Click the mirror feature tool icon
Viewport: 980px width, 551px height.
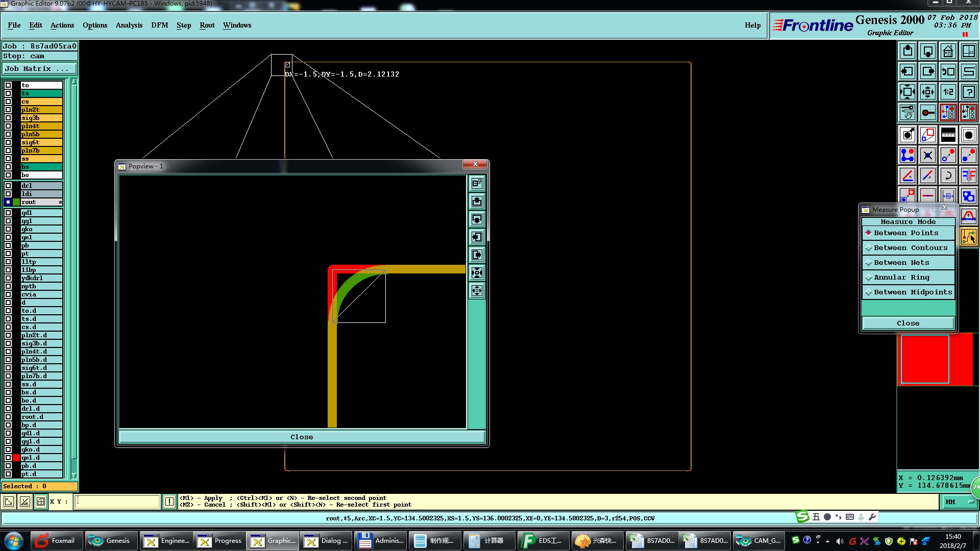pos(968,176)
